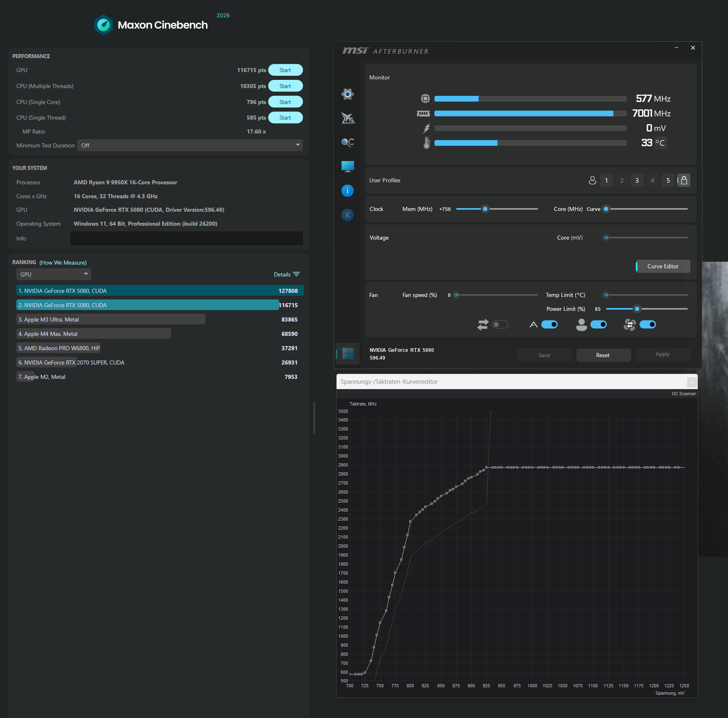Viewport: 728px width, 718px height.
Task: Click the Maxon Cinebench logo icon
Action: [104, 25]
